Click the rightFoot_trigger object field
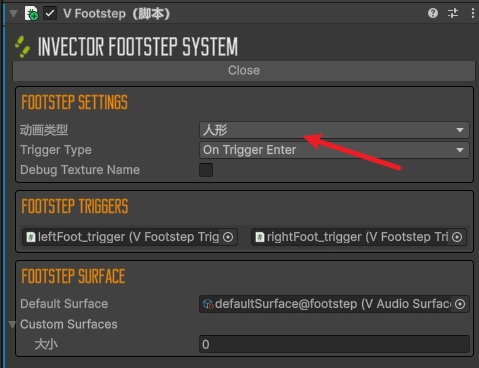Viewport: 479px width, 368px height. [x=359, y=237]
